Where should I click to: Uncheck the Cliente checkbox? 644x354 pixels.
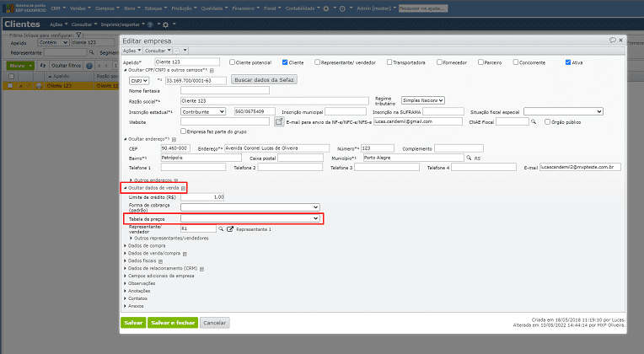click(285, 62)
